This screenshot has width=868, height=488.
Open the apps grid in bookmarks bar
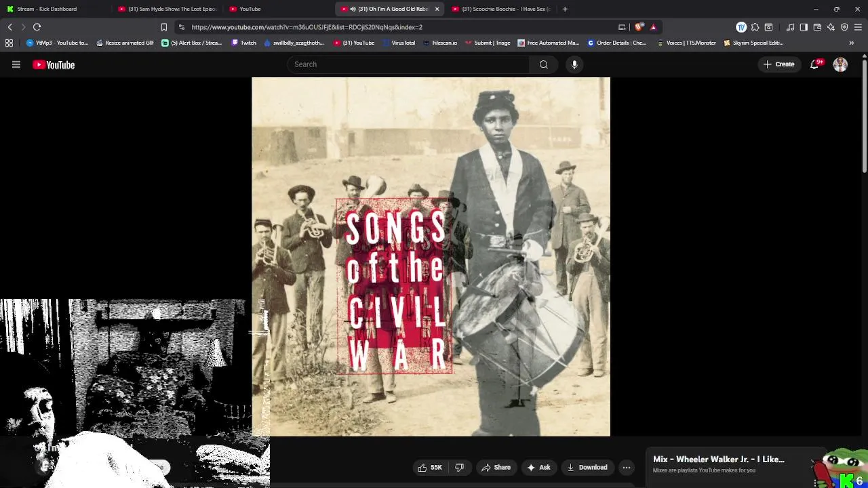pos(9,43)
